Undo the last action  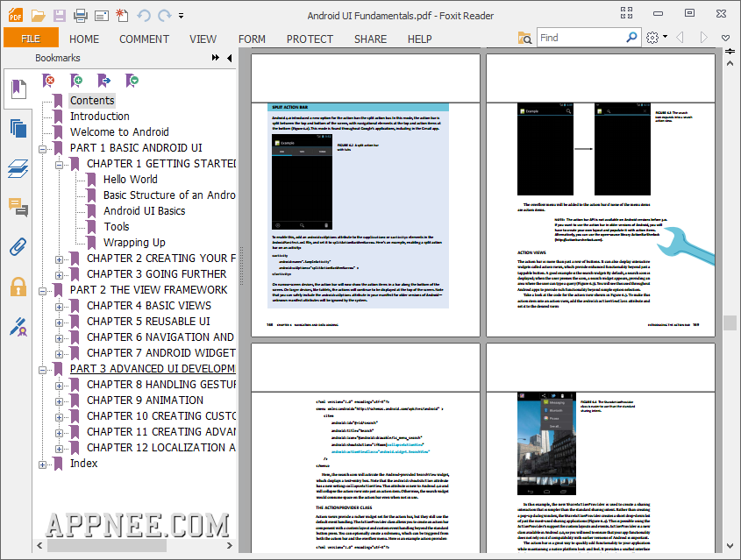click(144, 16)
